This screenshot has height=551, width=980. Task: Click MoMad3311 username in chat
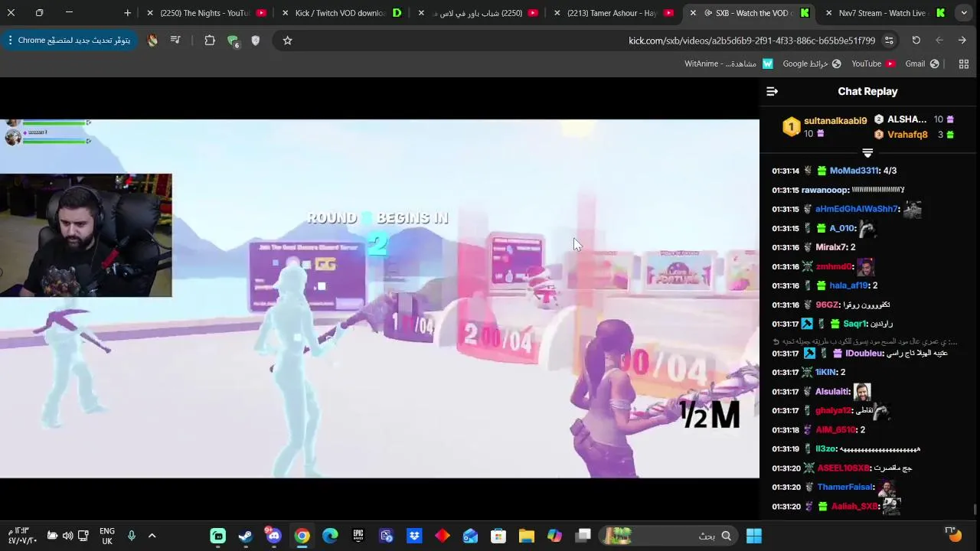(854, 171)
